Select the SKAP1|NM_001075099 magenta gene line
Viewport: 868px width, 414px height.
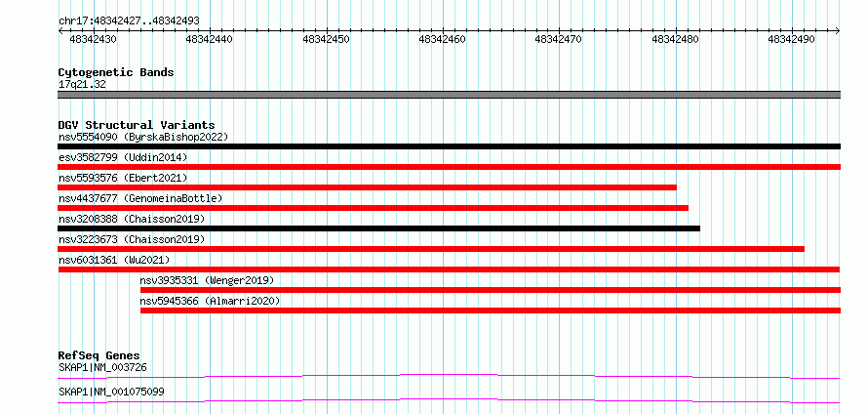click(450, 400)
